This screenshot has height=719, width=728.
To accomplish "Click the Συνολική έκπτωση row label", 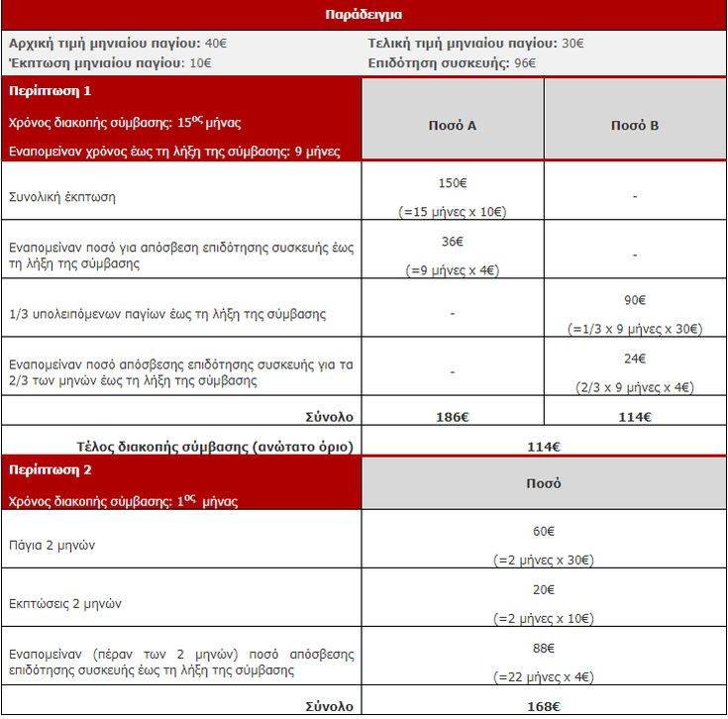I will [61, 196].
